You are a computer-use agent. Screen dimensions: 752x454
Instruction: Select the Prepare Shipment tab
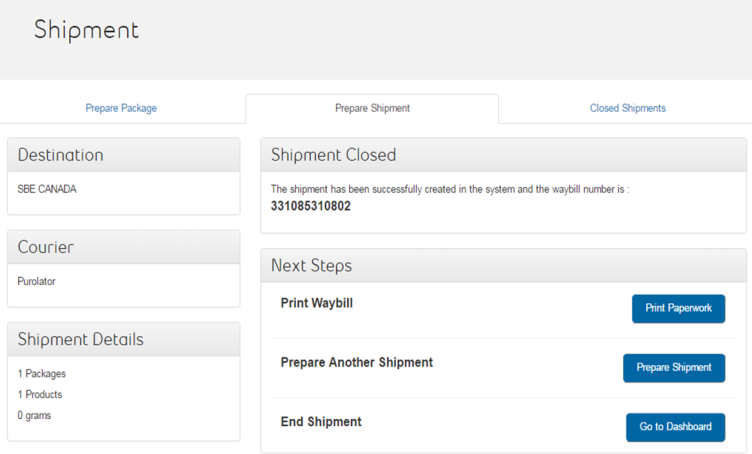pyautogui.click(x=372, y=108)
